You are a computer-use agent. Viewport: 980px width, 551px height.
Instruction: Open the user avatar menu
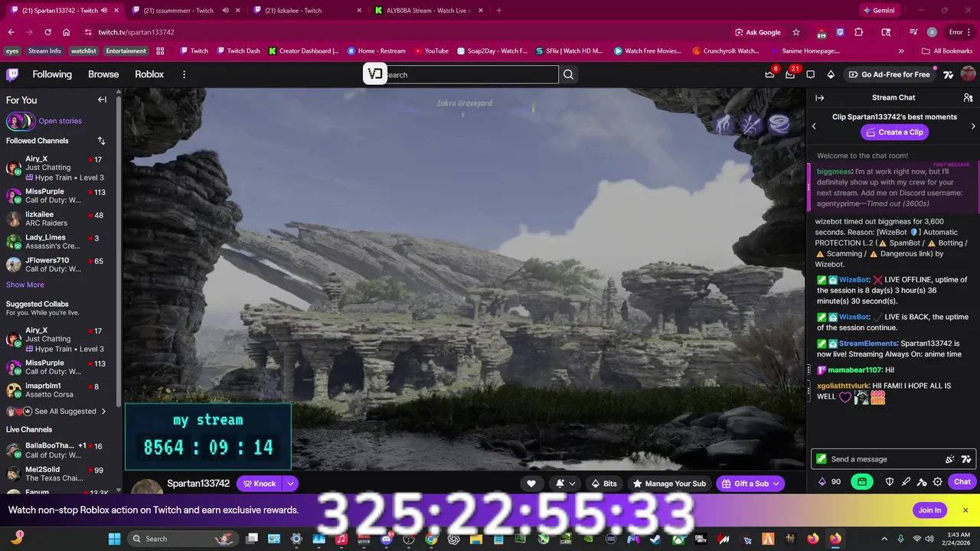coord(968,74)
